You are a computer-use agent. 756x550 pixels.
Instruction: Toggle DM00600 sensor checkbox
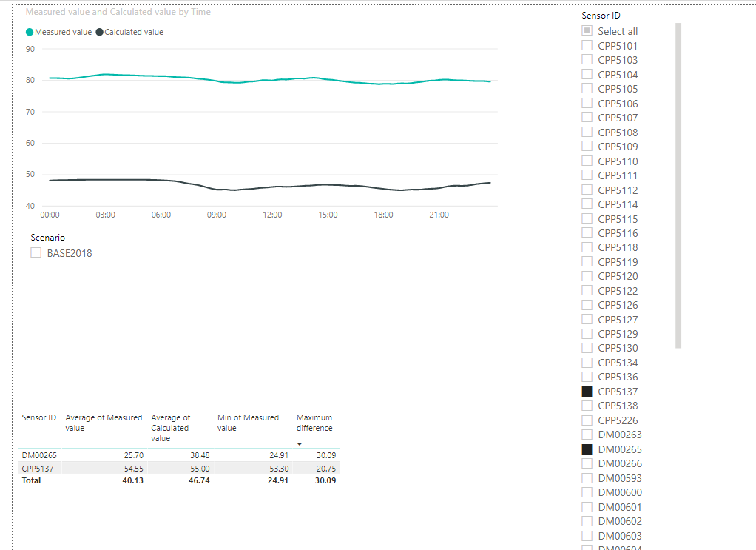point(587,492)
